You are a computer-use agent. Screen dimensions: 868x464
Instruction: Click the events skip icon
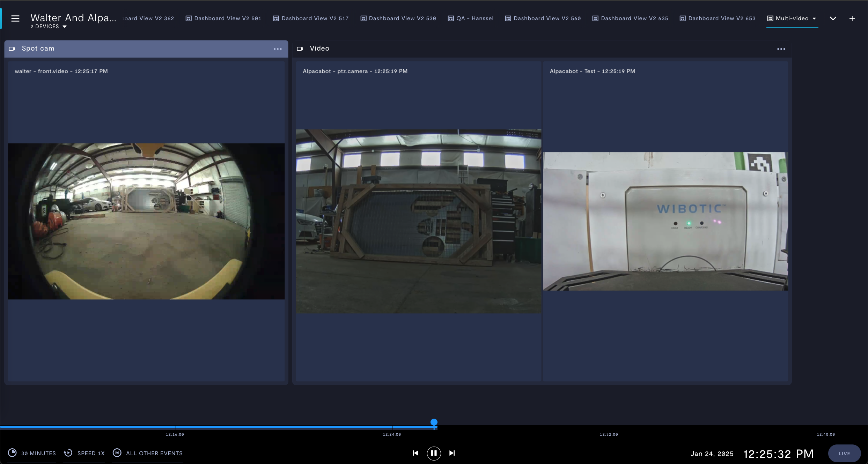tap(117, 453)
